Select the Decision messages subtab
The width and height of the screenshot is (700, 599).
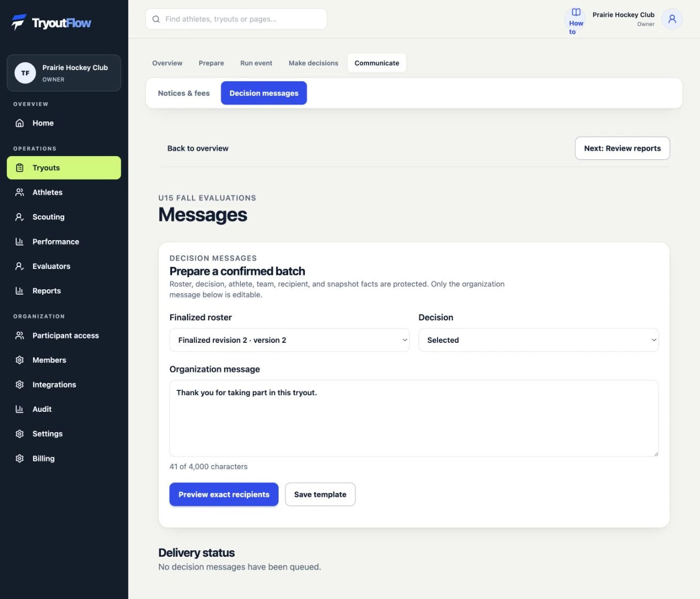pos(264,93)
